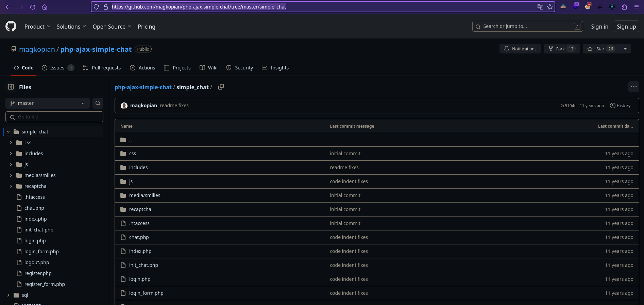Open chat.php in the file list
Viewport: 644px width, 305px height.
[139, 237]
